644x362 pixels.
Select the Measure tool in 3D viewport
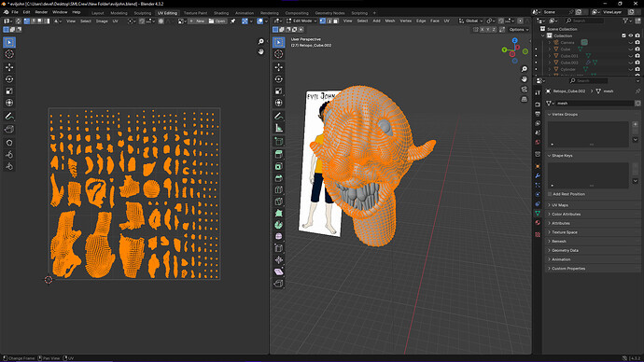pos(278,129)
